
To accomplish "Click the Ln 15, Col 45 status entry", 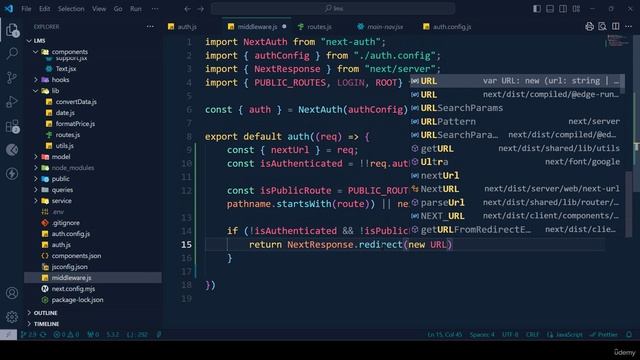I will click(x=444, y=334).
